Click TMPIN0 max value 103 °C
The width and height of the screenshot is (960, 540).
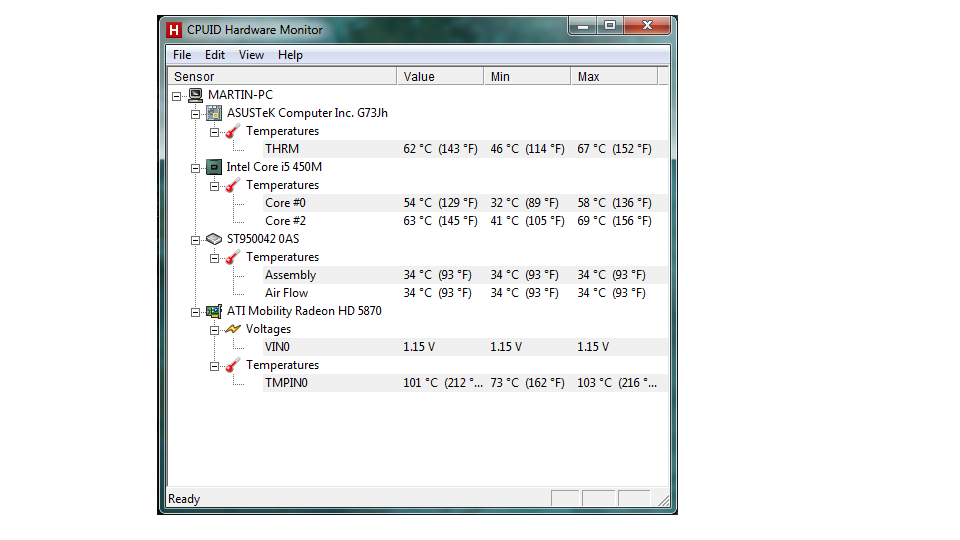[617, 383]
